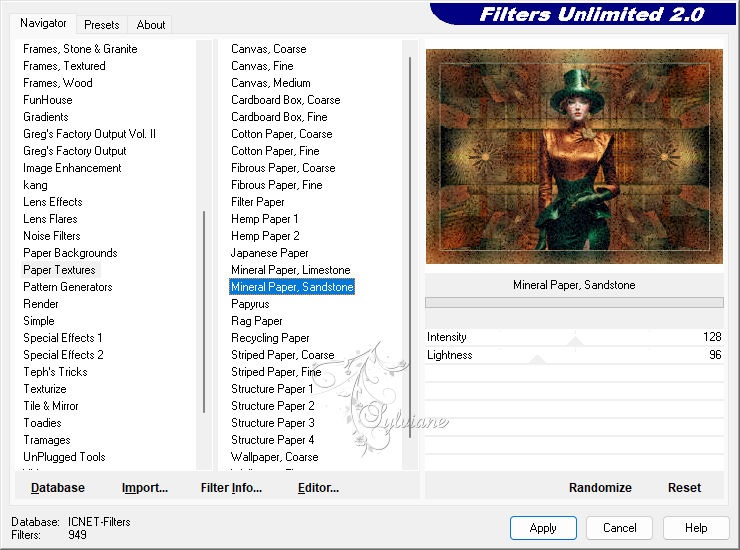The image size is (740, 550).
Task: Select Tile & Mirror category
Action: (x=51, y=406)
